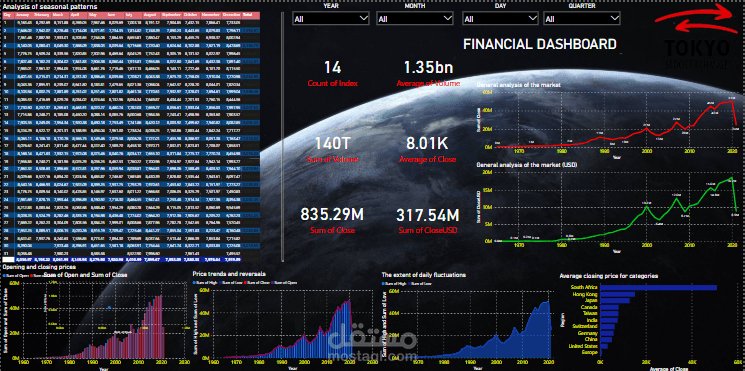Viewport: 745px width, 371px height.
Task: Click the United States region label
Action: pos(584,347)
